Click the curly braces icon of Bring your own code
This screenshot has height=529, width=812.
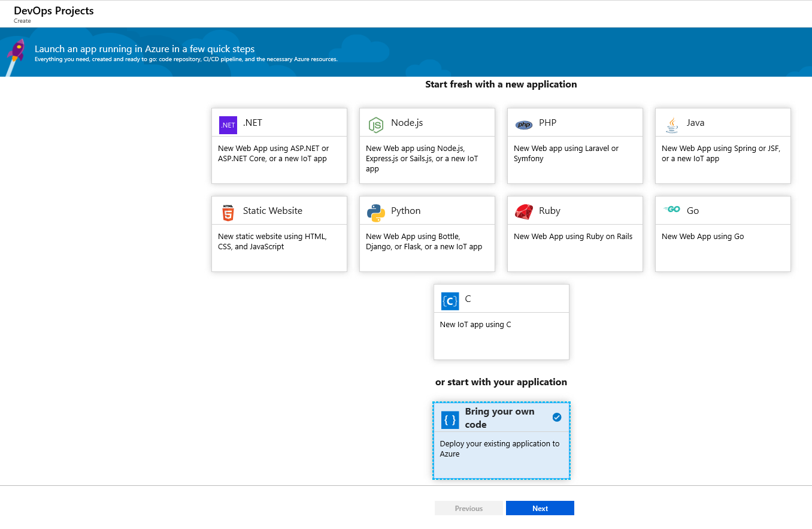click(450, 419)
